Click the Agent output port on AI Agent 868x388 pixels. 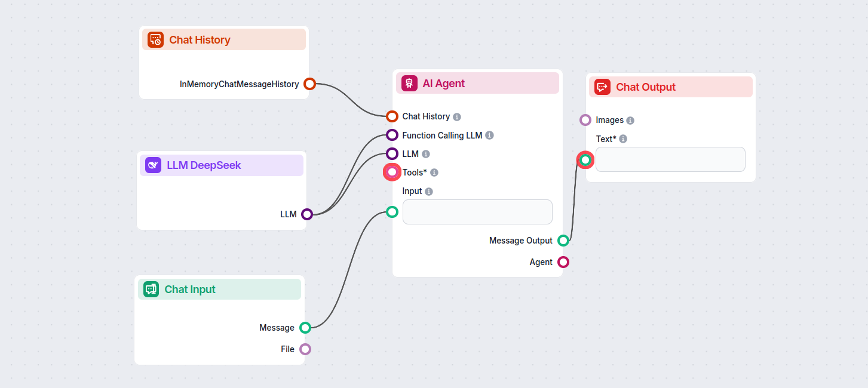563,261
